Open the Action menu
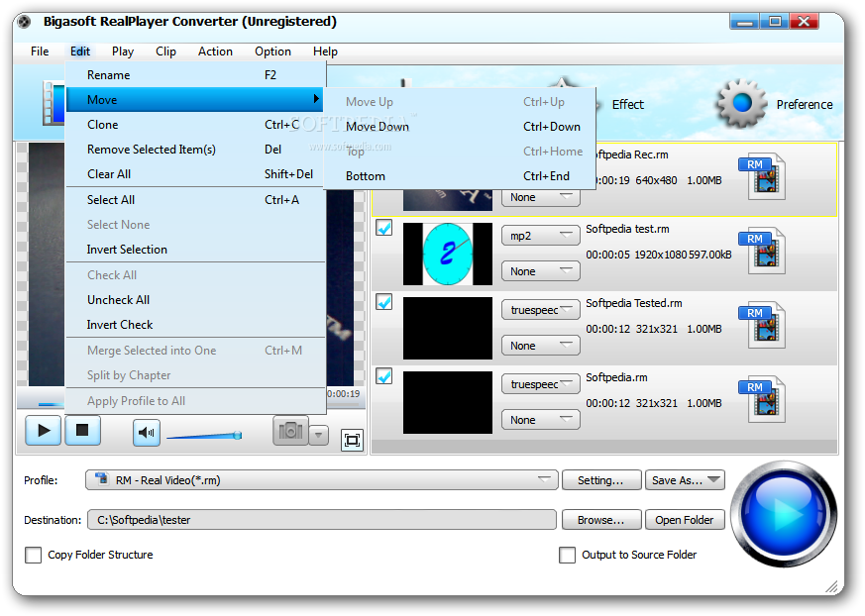The height and width of the screenshot is (616, 865). 215,51
